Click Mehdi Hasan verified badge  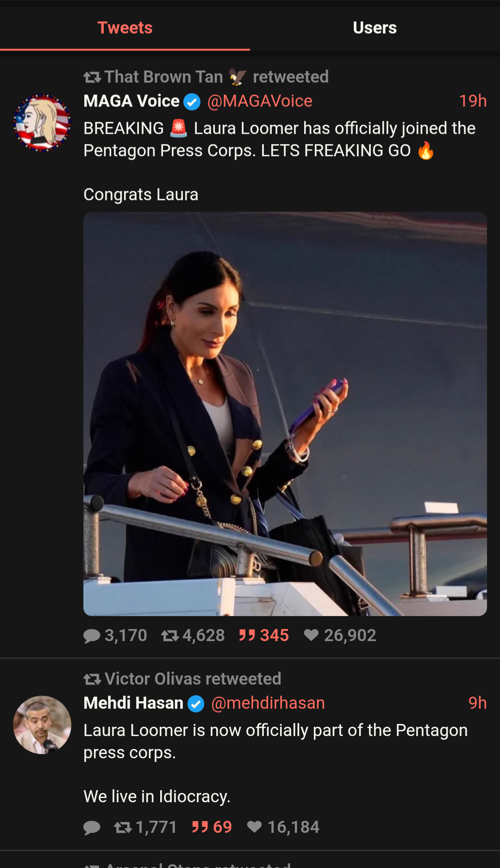(x=196, y=704)
